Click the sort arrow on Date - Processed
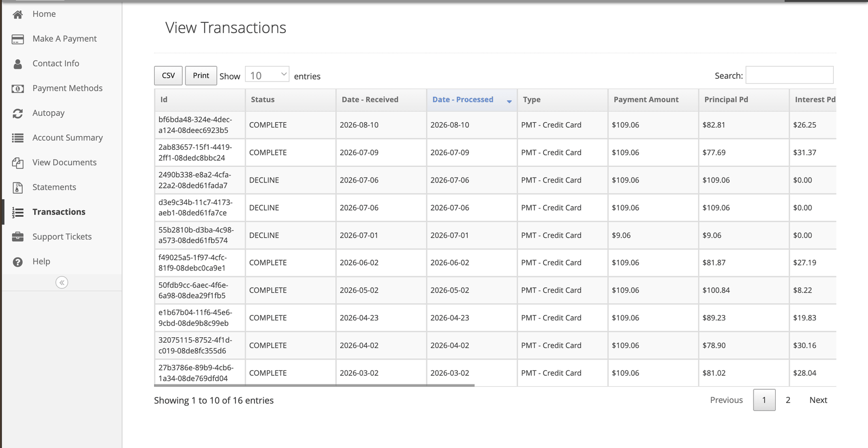The image size is (868, 448). [509, 101]
